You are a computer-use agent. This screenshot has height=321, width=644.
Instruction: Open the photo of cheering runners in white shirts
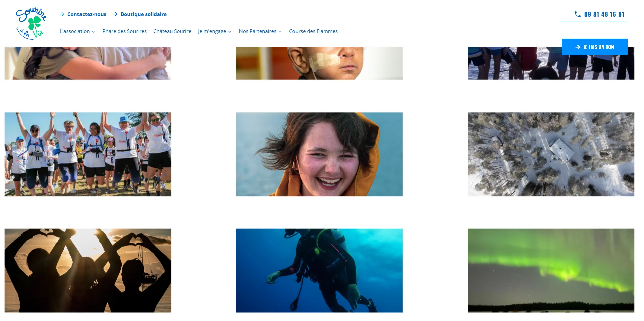pos(88,154)
